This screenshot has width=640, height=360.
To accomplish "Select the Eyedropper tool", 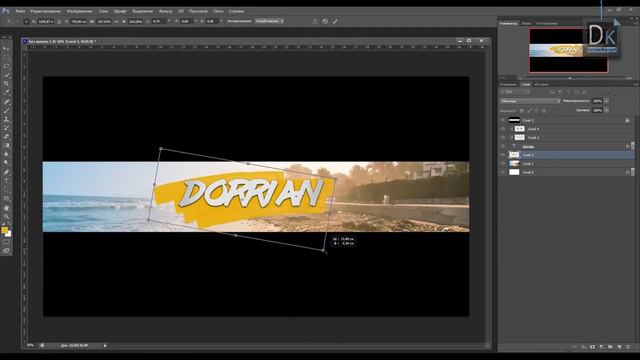I will point(6,93).
